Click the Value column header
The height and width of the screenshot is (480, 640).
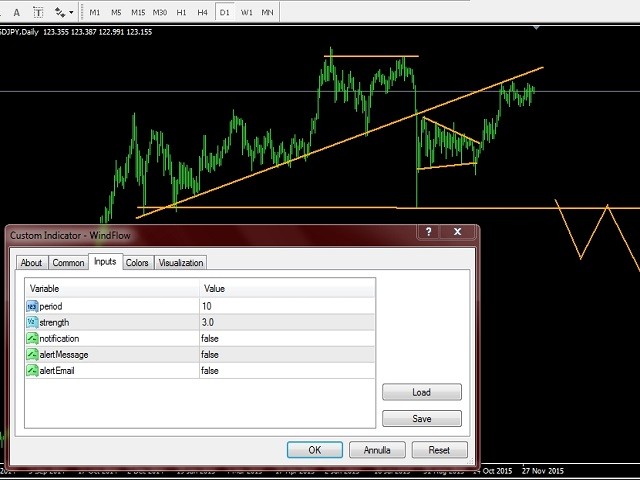[287, 289]
